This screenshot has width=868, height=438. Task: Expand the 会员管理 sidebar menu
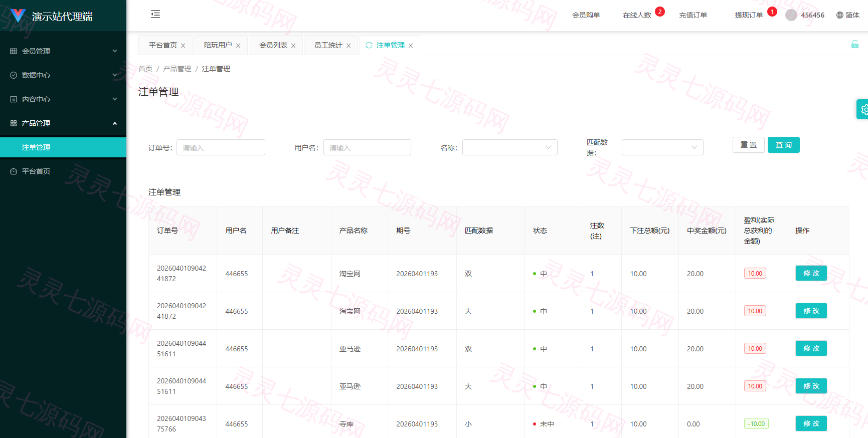coord(63,51)
